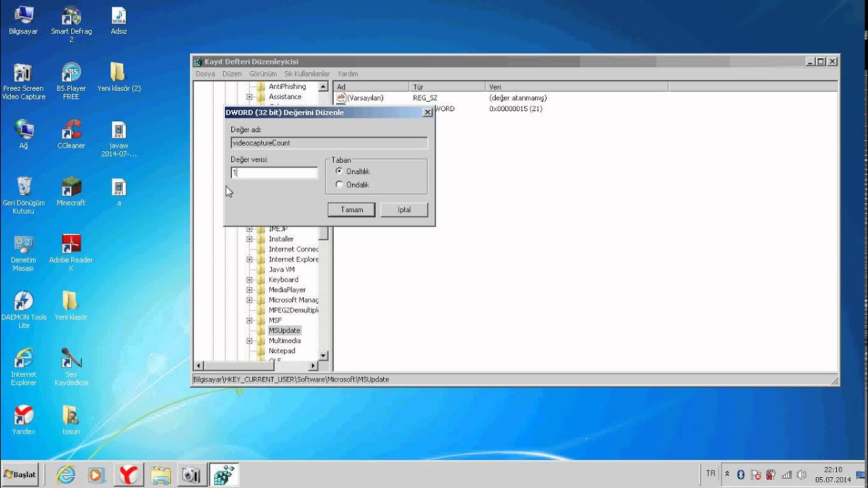Open the file explorer taskbar icon

(x=161, y=475)
